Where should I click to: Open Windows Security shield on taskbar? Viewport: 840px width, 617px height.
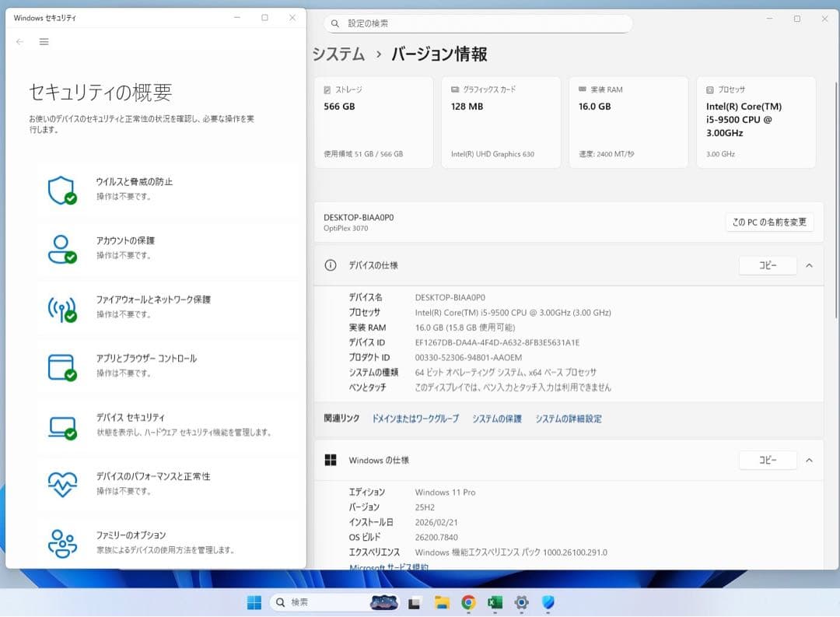(x=548, y=602)
